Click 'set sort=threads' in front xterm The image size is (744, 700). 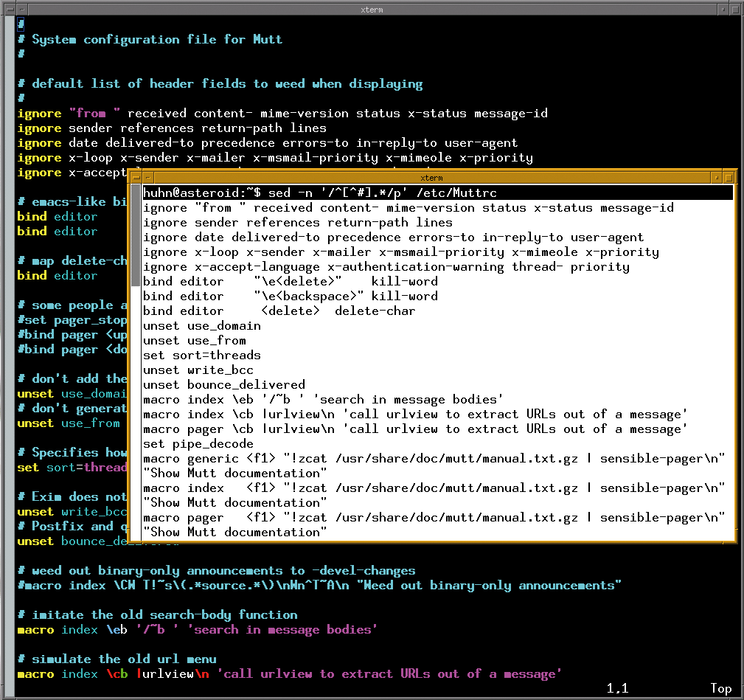coord(202,355)
